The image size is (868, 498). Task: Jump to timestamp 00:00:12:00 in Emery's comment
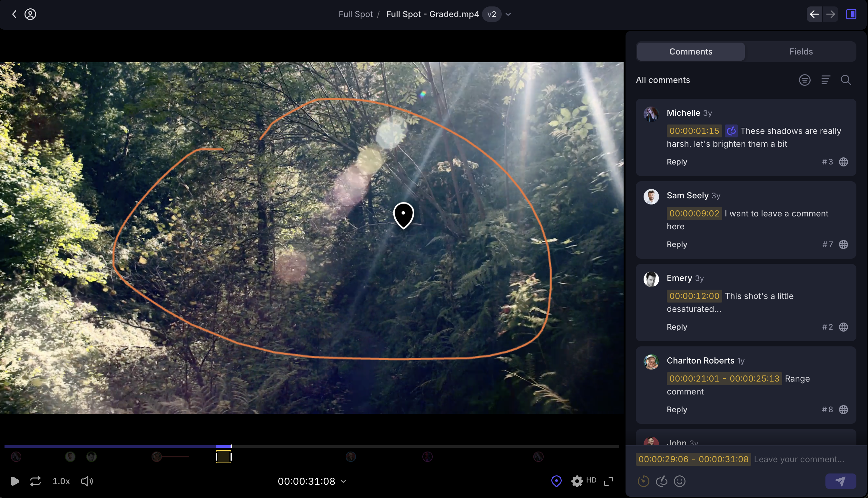[x=694, y=296]
